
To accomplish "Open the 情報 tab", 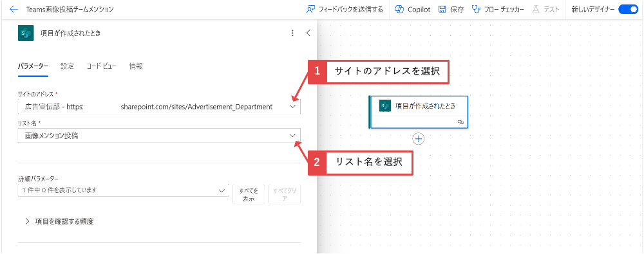I will [136, 66].
